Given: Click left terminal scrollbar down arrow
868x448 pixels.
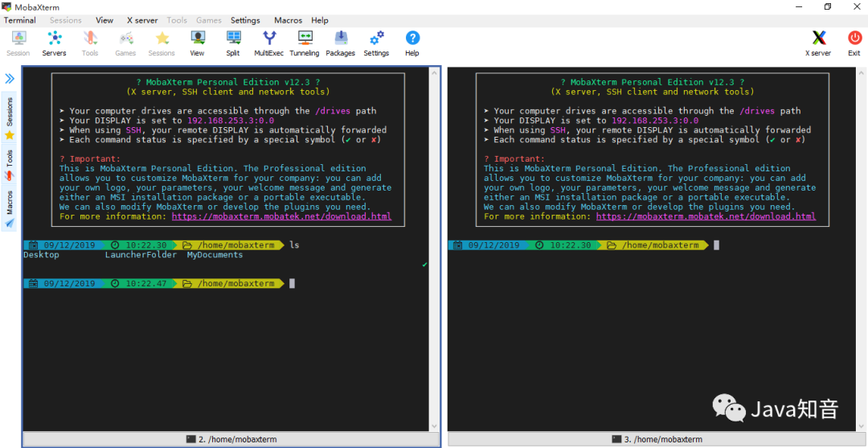Looking at the screenshot, I should (x=434, y=425).
